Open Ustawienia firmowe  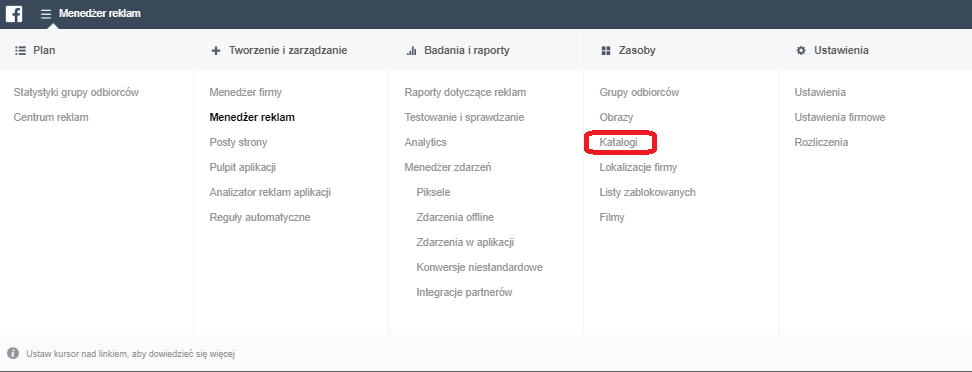click(x=840, y=117)
